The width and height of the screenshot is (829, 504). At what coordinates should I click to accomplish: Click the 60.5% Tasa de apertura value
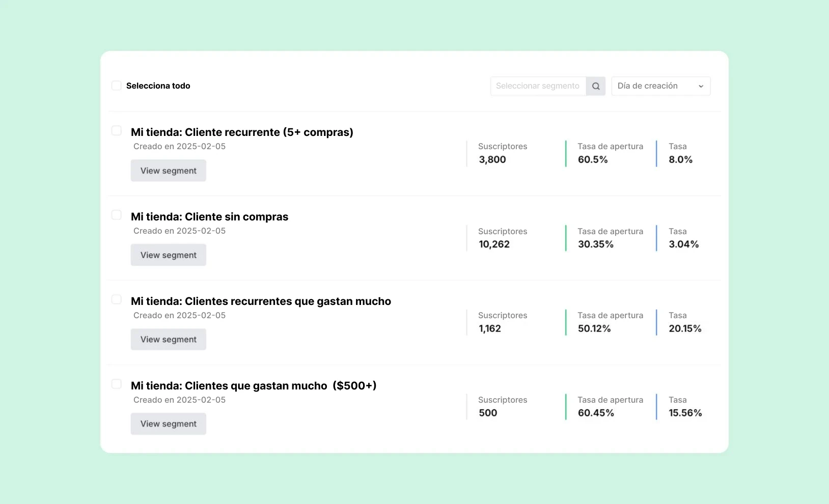tap(593, 160)
